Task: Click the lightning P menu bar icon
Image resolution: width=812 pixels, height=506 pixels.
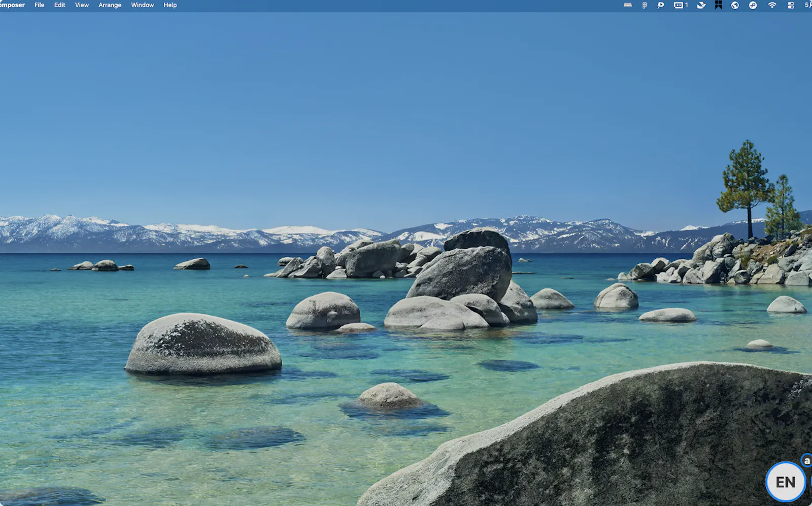Action: pos(660,5)
